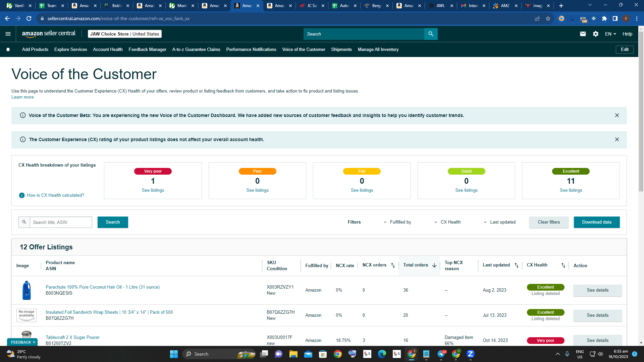Click Clear filters button
The height and width of the screenshot is (362, 644).
pos(549,222)
